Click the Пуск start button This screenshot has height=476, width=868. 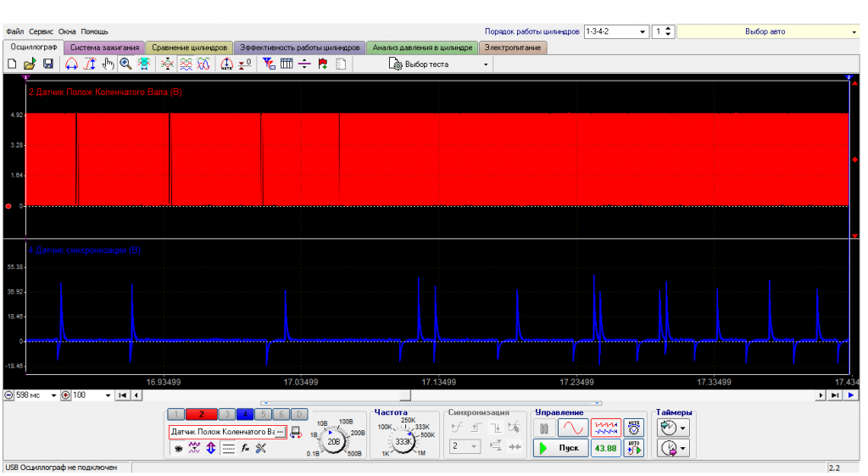pyautogui.click(x=560, y=448)
